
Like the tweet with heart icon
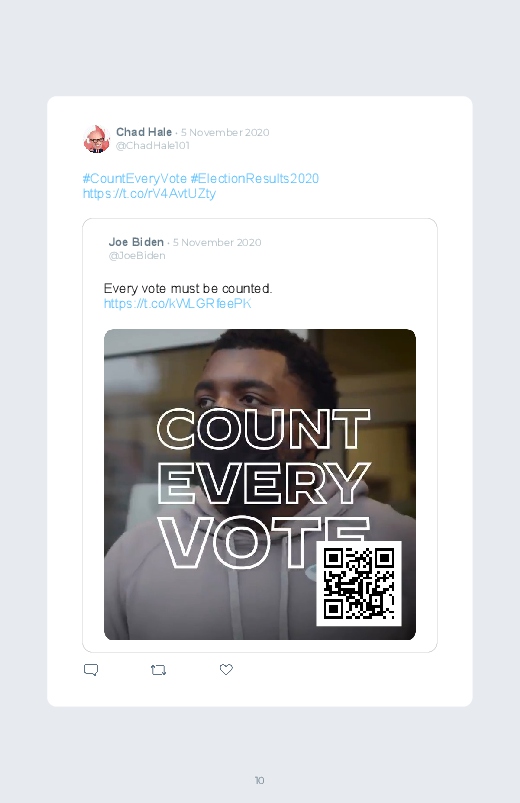tap(226, 669)
